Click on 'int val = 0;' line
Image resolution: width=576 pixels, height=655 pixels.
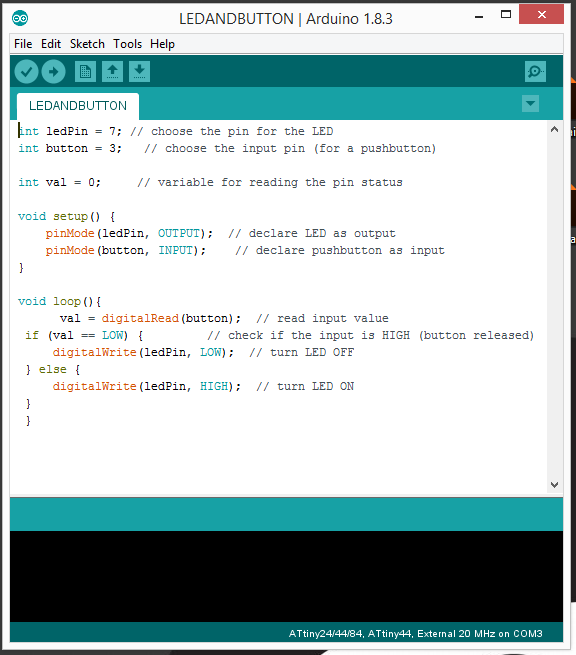point(210,183)
